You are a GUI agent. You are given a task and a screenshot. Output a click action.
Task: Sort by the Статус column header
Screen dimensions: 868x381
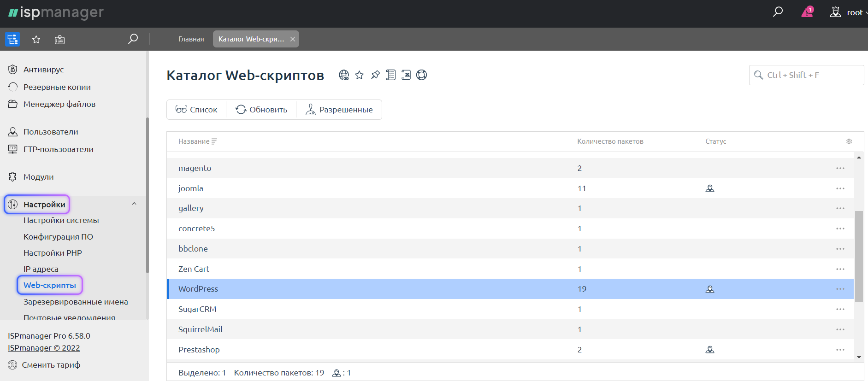(x=715, y=141)
